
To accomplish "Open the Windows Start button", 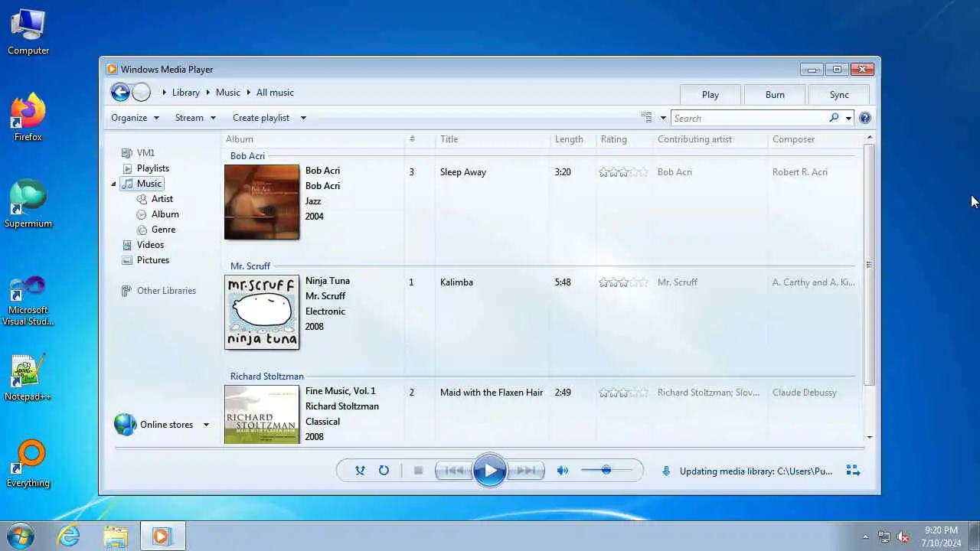I will pyautogui.click(x=20, y=536).
